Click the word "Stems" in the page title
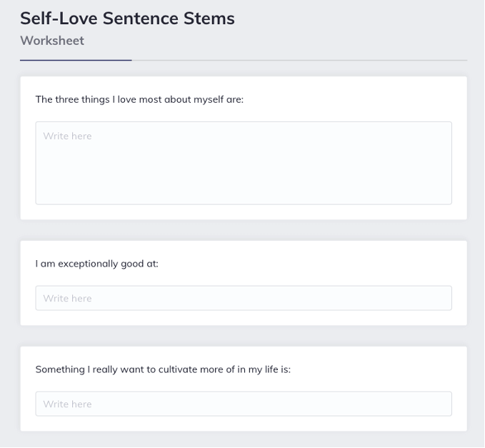Viewport: 485px width, 448px height. point(209,19)
